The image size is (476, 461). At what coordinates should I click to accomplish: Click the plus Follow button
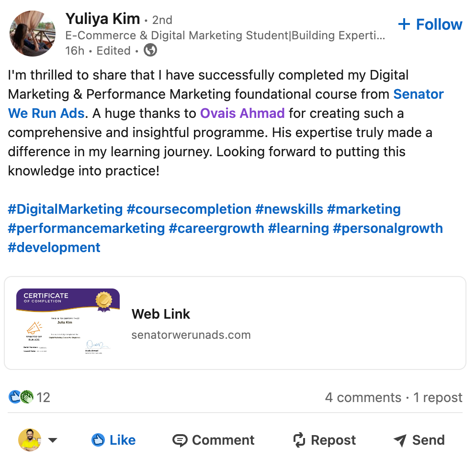point(430,24)
